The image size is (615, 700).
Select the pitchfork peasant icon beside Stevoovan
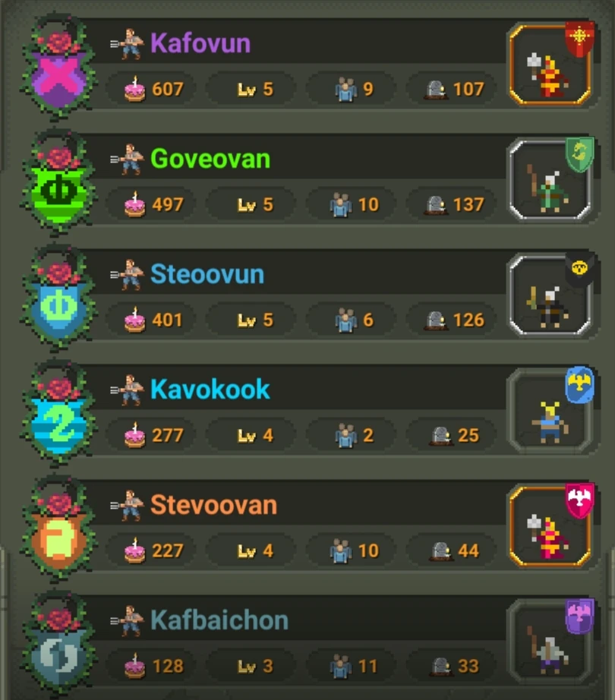pyautogui.click(x=128, y=506)
